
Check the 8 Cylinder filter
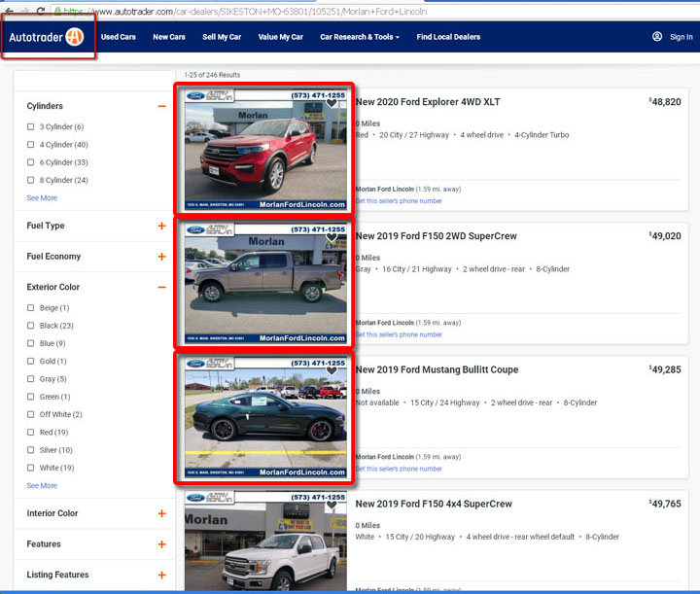[x=30, y=180]
